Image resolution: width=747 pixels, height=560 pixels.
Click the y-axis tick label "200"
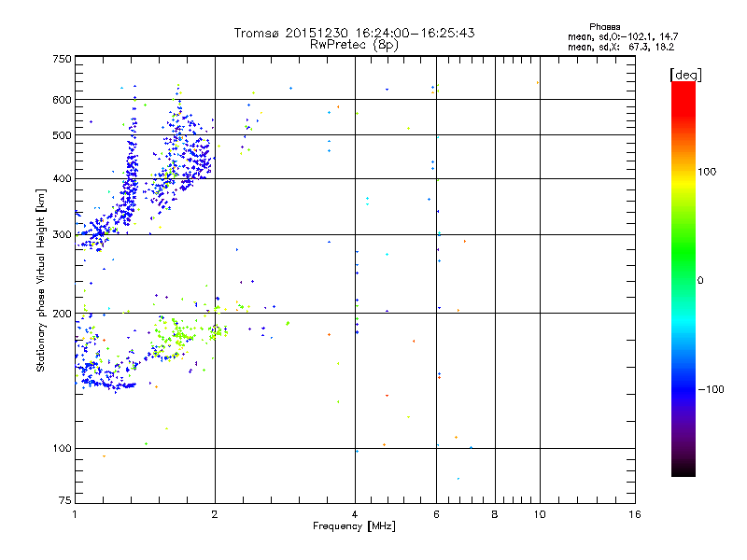(62, 314)
